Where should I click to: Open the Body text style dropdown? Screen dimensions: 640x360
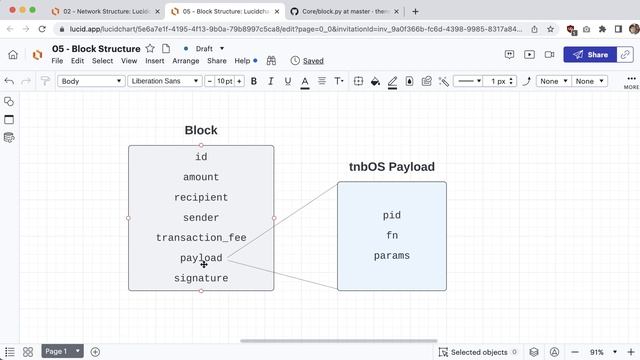pos(91,81)
